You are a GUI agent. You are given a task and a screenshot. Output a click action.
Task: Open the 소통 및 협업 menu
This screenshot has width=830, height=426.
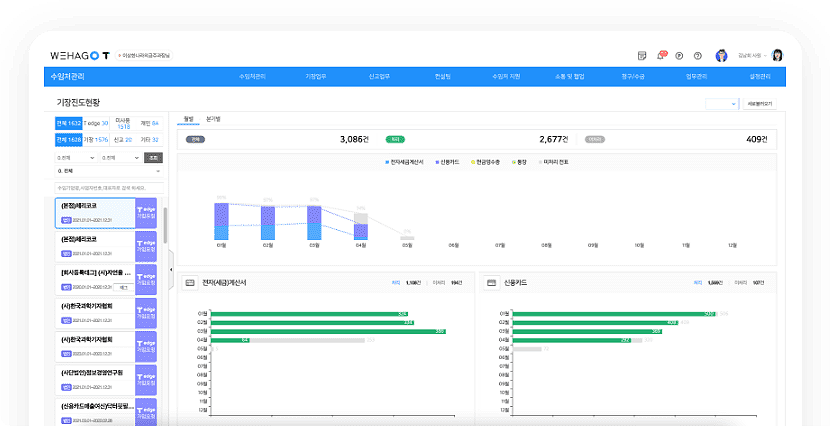570,77
